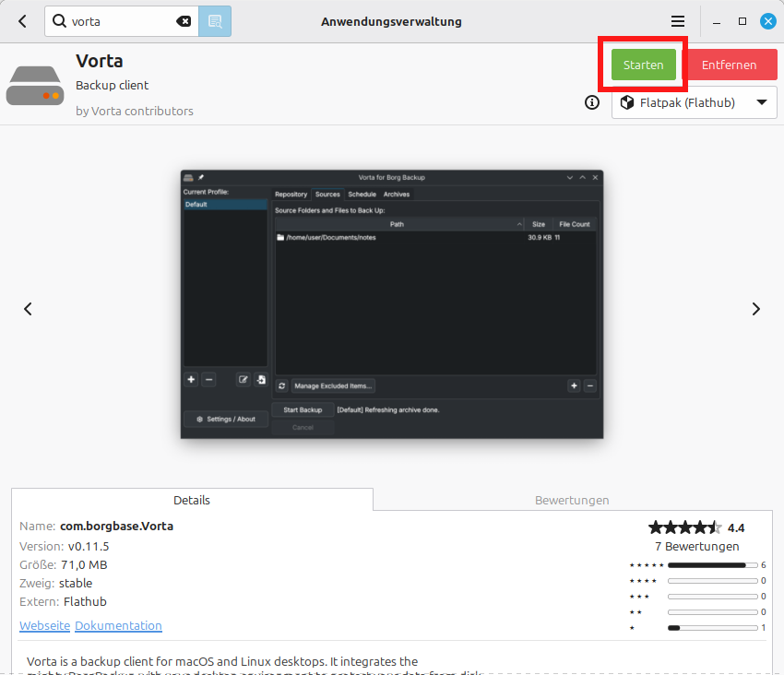784x675 pixels.
Task: Click the five-star rating bar
Action: tap(712, 565)
